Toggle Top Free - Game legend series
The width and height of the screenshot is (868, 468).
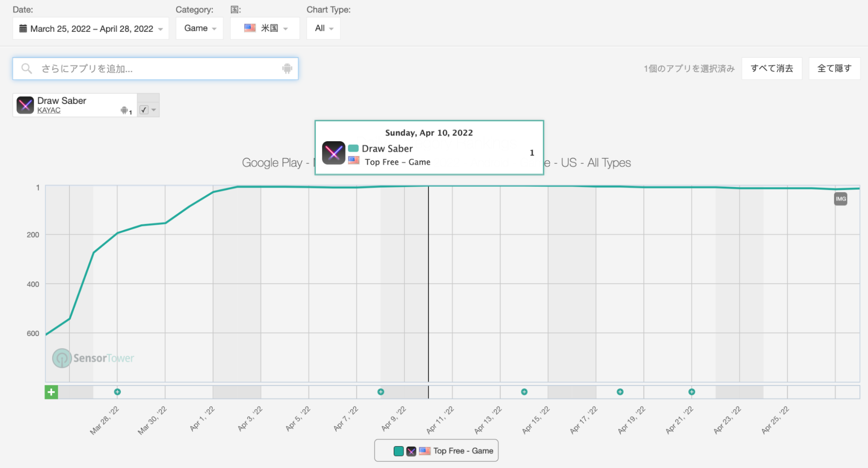462,451
